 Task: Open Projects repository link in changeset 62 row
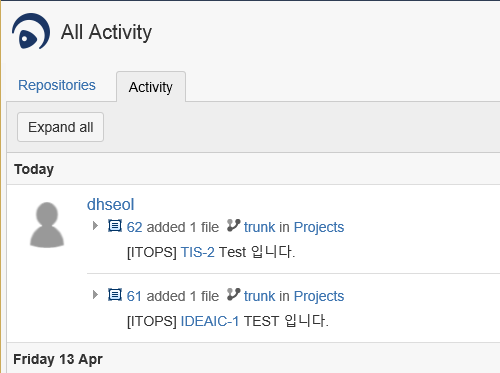point(319,227)
